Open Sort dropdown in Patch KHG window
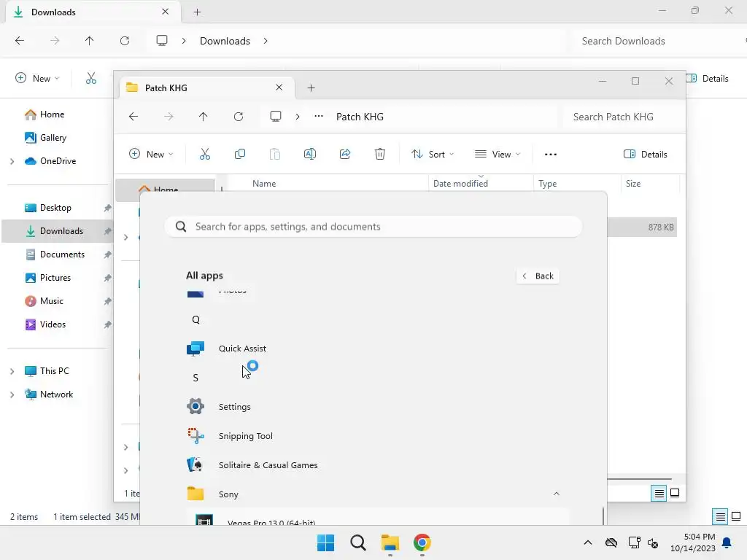The height and width of the screenshot is (560, 747). coord(433,155)
